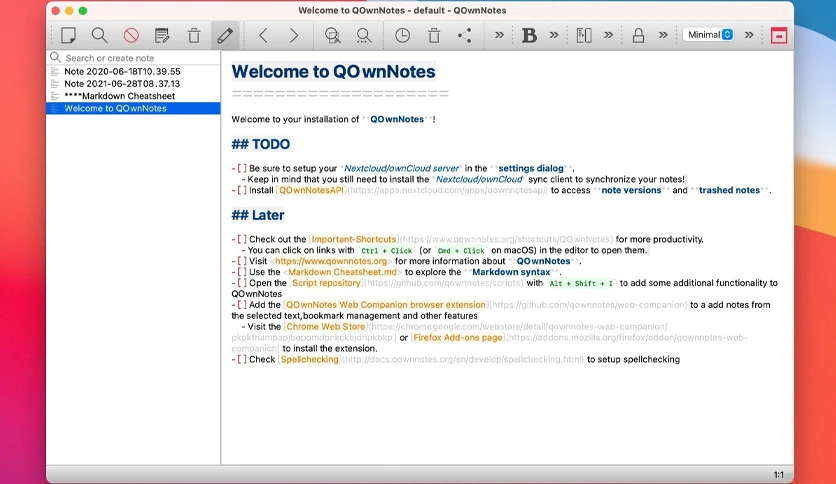Click the bold Markdown syntax text
836x484 pixels.
point(511,272)
